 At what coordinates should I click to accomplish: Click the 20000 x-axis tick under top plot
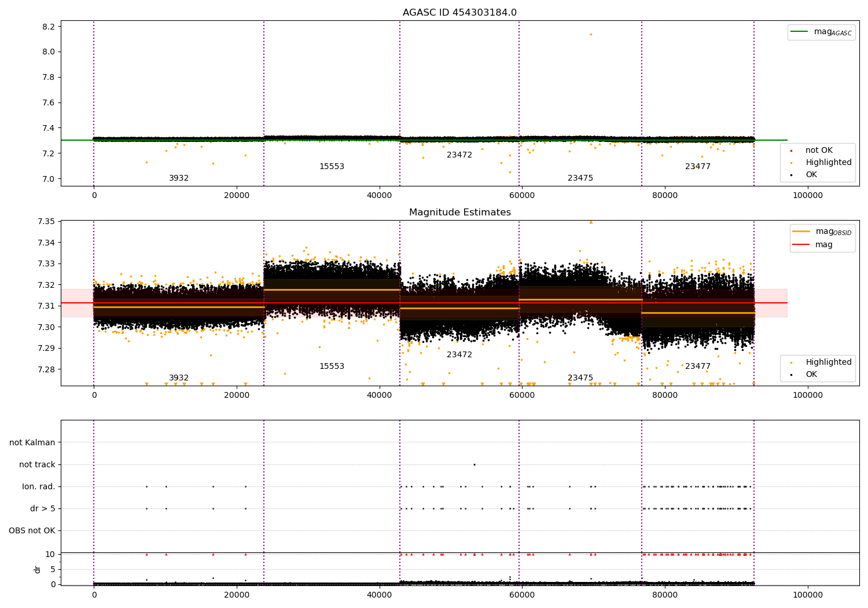(x=237, y=196)
